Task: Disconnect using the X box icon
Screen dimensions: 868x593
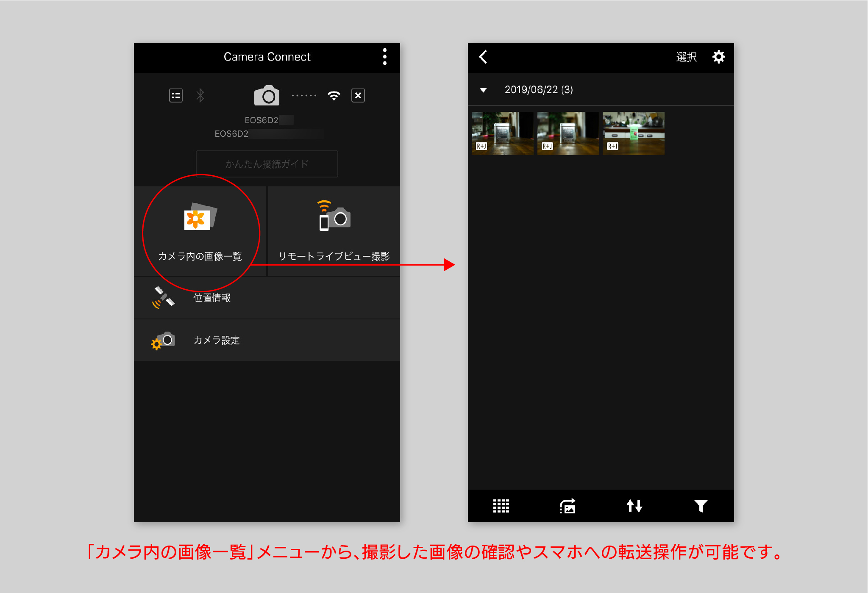Action: tap(358, 96)
